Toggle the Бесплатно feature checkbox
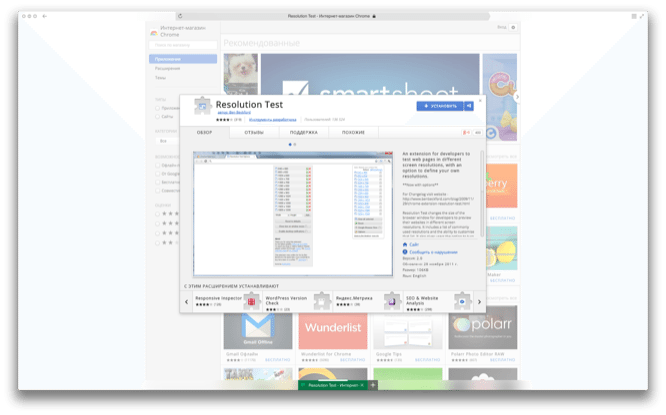Viewport: 666px width, 415px height. click(158, 182)
